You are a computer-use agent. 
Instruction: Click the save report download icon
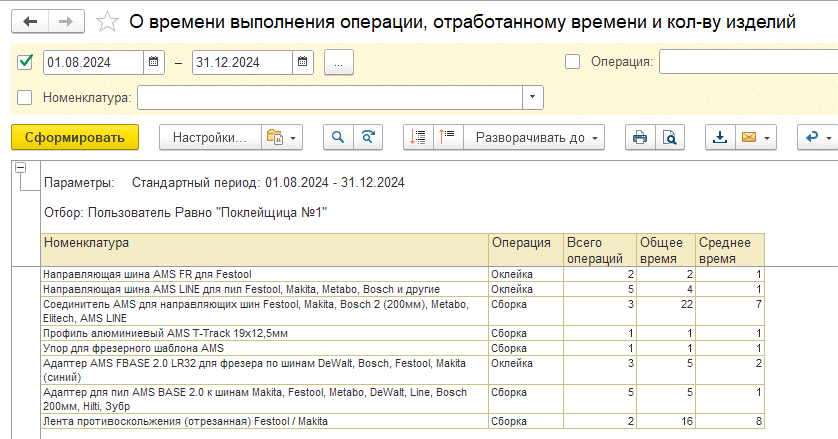coord(719,137)
